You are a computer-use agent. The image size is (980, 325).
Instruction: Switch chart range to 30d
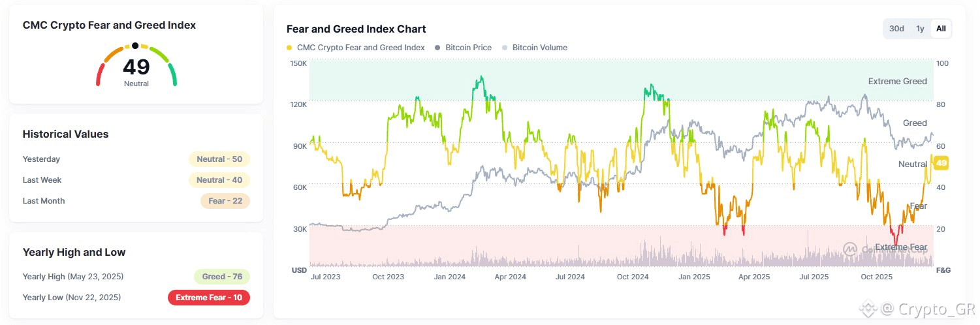point(896,29)
